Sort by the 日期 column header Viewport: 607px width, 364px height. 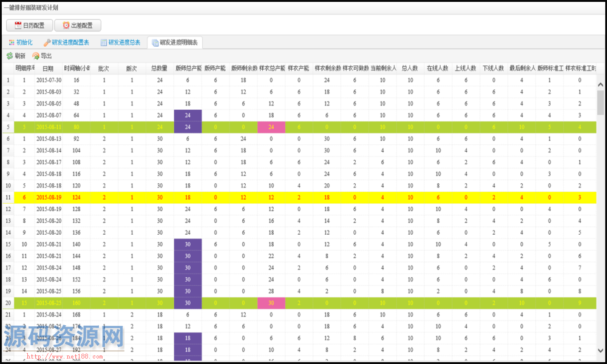tap(48, 69)
